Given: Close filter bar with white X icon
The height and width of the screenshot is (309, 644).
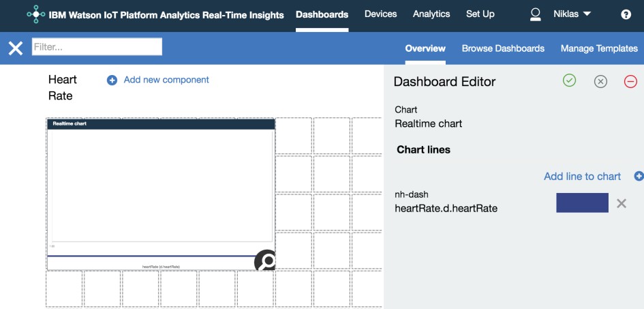Looking at the screenshot, I should coord(16,48).
